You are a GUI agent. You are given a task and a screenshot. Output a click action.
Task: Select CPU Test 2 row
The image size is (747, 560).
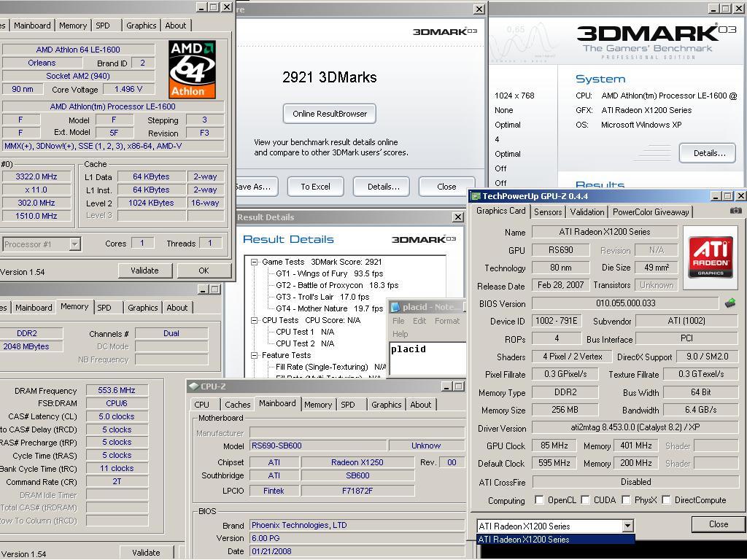[x=305, y=343]
